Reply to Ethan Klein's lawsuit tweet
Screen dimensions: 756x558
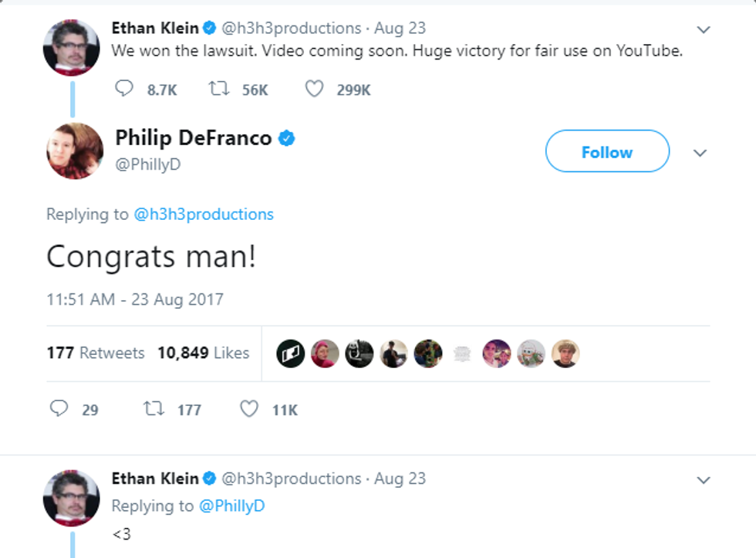[x=124, y=90]
